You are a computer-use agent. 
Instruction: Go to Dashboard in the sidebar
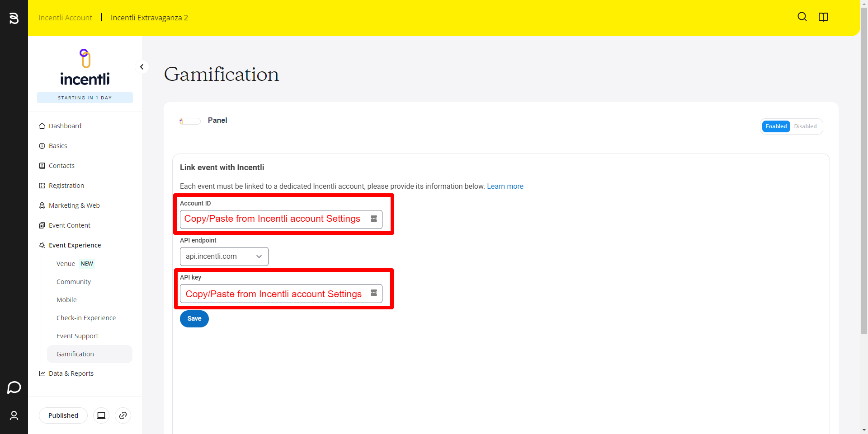(x=65, y=126)
